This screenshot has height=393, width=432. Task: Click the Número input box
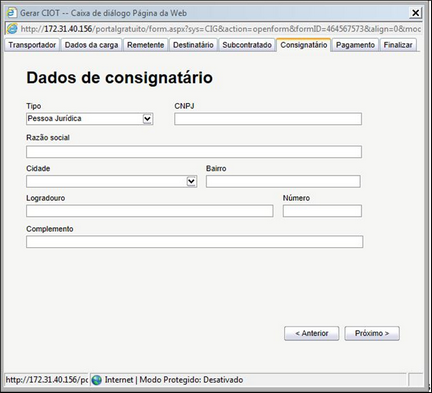(322, 211)
